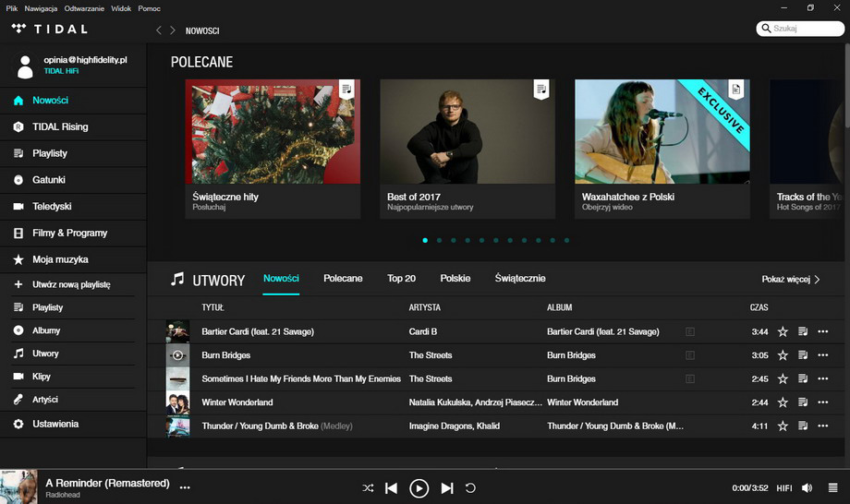
Task: Click the Teledyski video camera icon
Action: pos(18,207)
